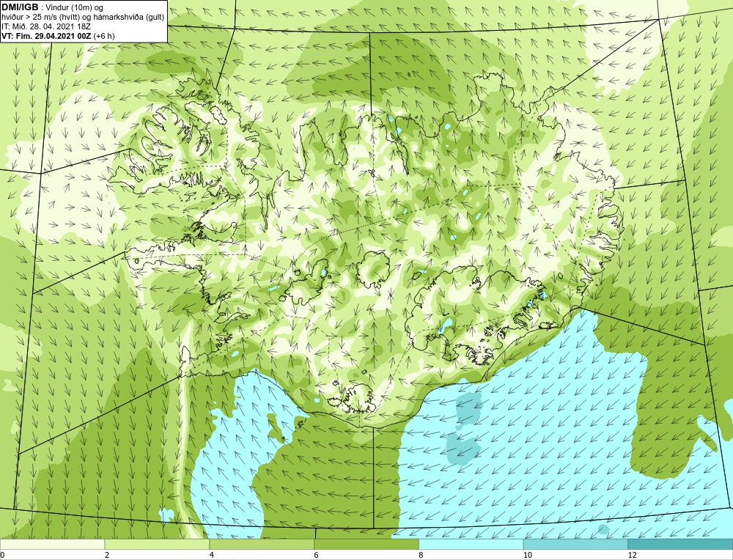Image resolution: width=733 pixels, height=560 pixels.
Task: Select the 10–12 m/s cyan legend band
Action: pos(576,545)
